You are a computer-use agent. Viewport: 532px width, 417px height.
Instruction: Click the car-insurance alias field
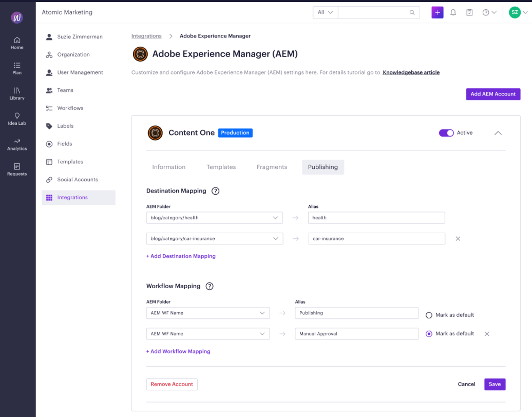point(377,239)
